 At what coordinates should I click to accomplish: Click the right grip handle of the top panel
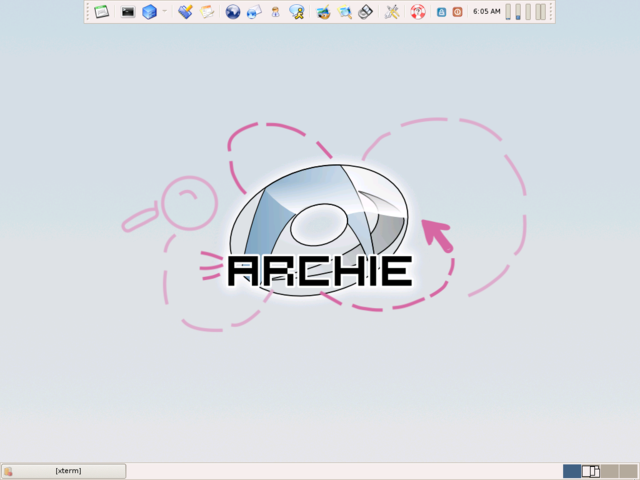(x=551, y=12)
